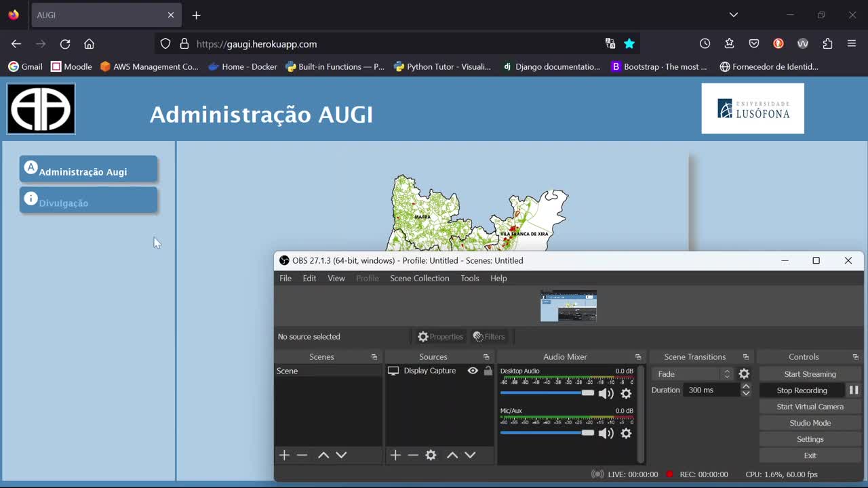Pause recording with pause icon
The image size is (868, 488).
(x=854, y=390)
